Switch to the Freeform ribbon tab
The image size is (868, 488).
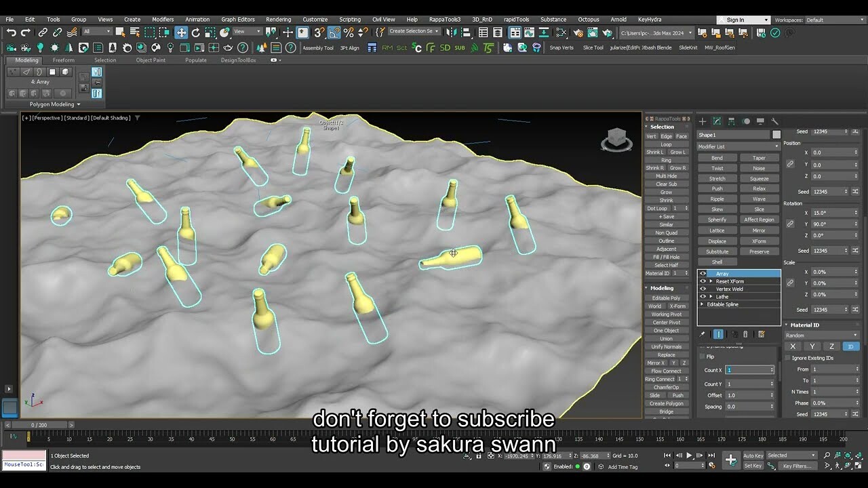tap(64, 60)
